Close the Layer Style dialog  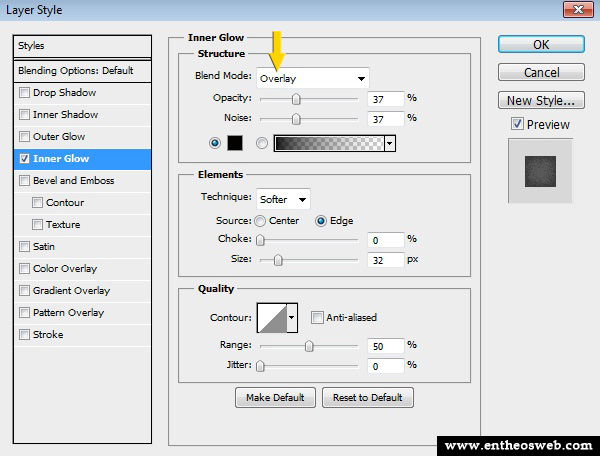[574, 11]
